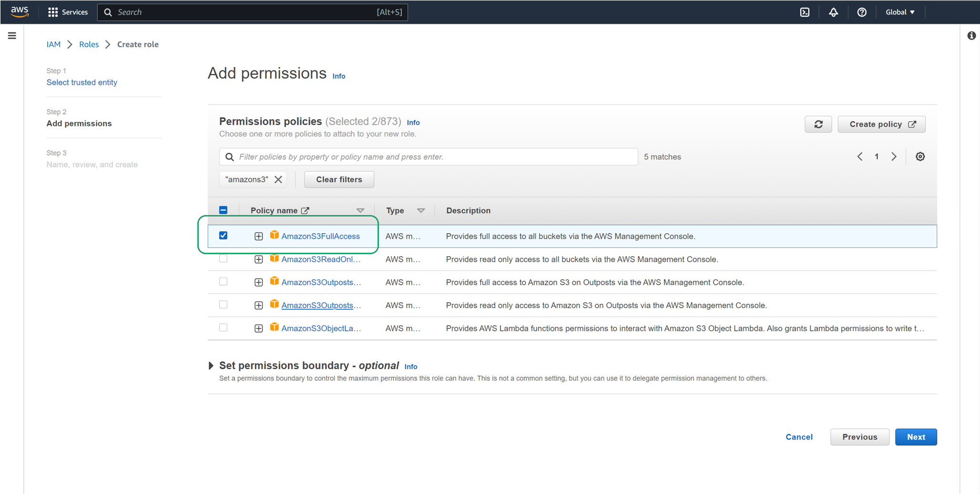
Task: Go to the AWS home logo
Action: [x=20, y=12]
